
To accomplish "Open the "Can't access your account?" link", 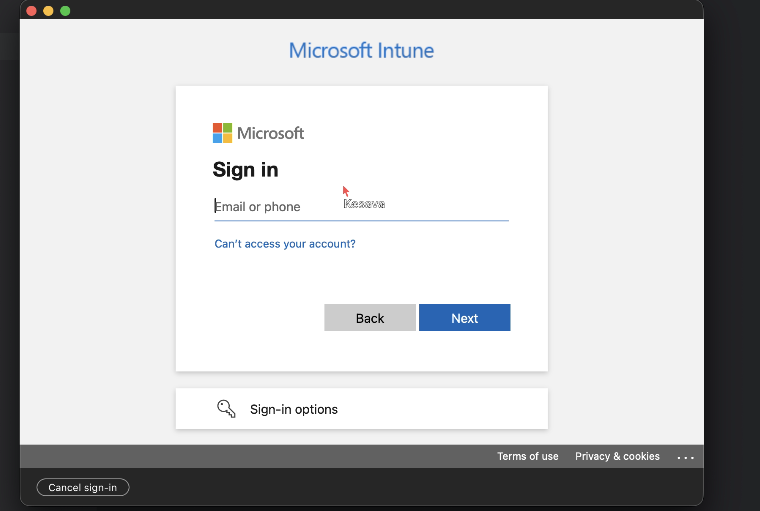I will (x=285, y=244).
